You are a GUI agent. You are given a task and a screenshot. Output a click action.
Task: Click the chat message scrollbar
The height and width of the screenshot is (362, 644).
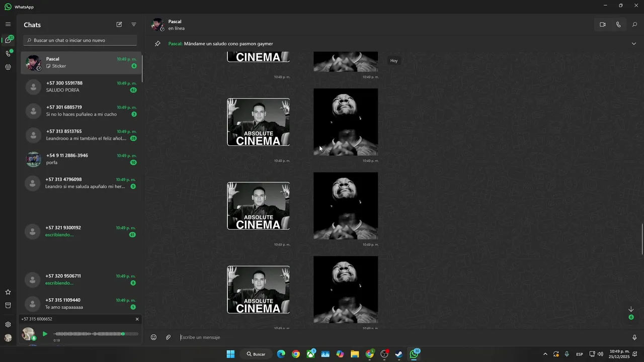click(x=642, y=239)
